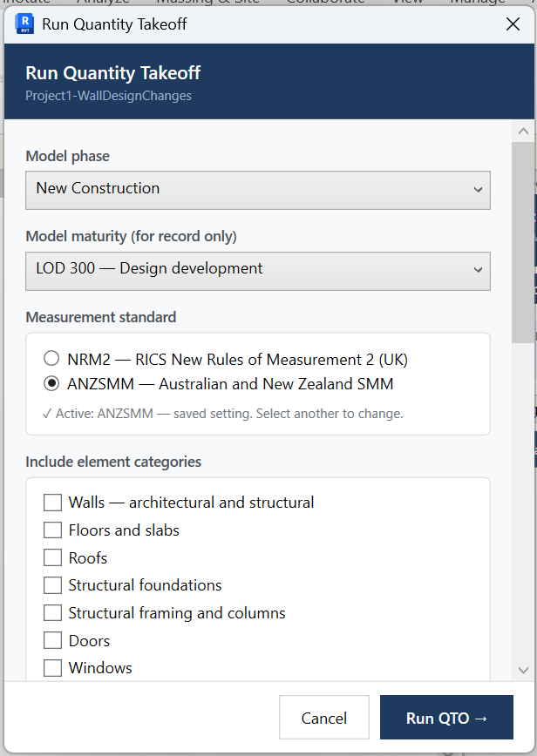Image resolution: width=537 pixels, height=756 pixels.
Task: Open the Model maturity dropdown
Action: (258, 271)
